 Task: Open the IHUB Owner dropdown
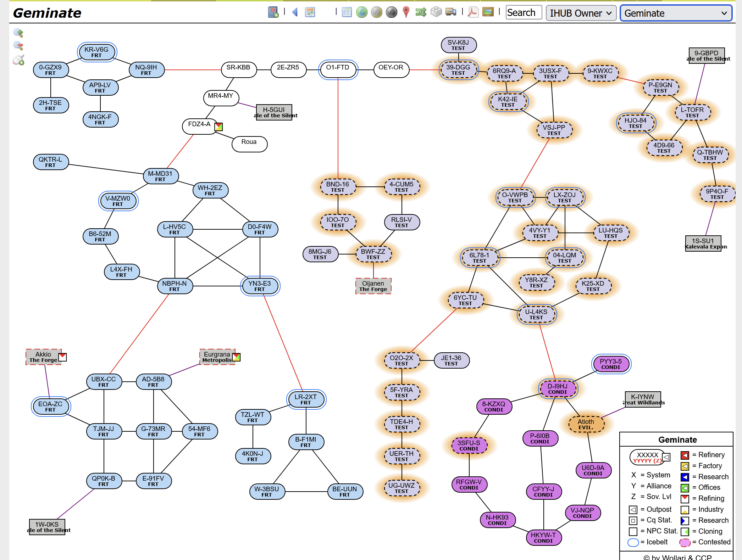581,13
